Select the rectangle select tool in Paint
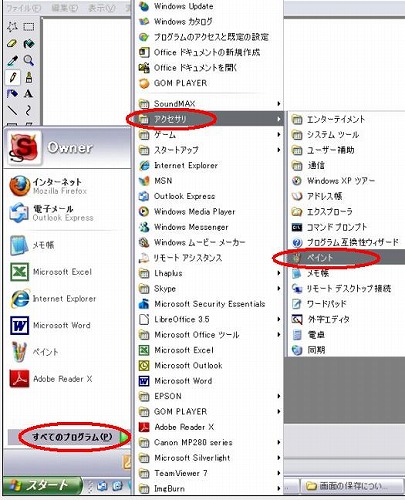This screenshot has width=405, height=500. (x=29, y=27)
